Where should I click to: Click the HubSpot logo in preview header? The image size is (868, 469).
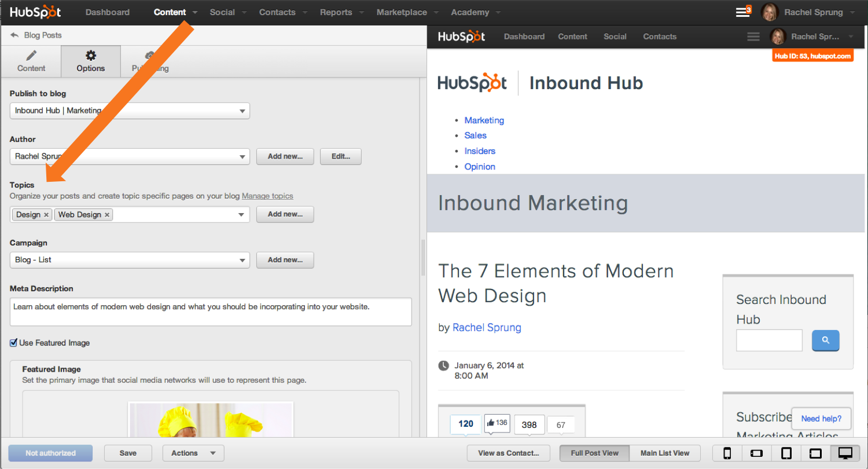pos(462,36)
